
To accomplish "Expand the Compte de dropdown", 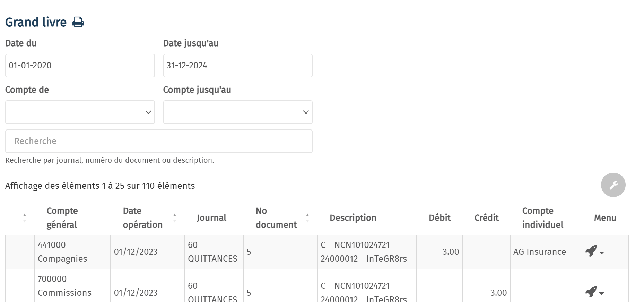I will 80,112.
